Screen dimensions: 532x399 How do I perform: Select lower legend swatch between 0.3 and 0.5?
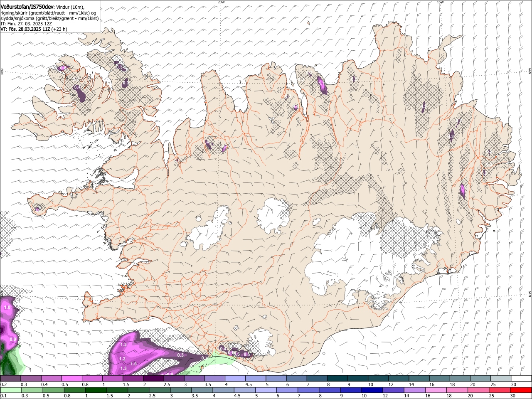[32, 390]
